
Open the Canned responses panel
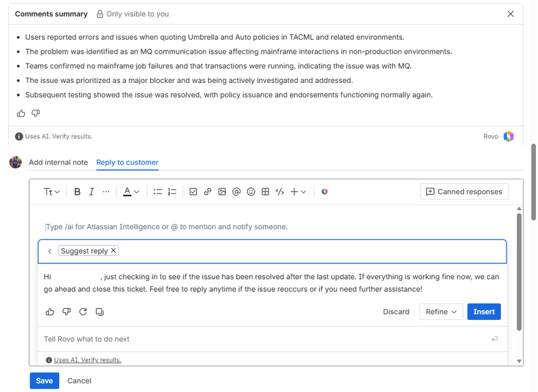pos(464,191)
